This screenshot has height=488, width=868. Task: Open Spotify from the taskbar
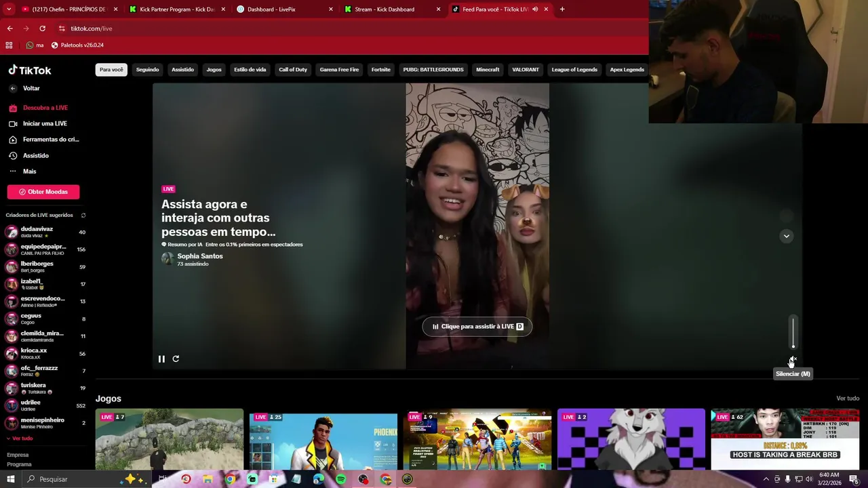point(340,479)
